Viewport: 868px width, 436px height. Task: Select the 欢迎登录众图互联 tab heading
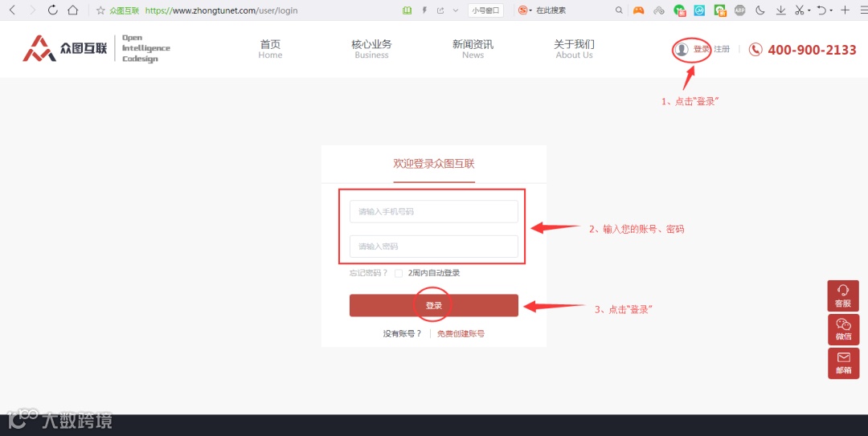pos(434,164)
